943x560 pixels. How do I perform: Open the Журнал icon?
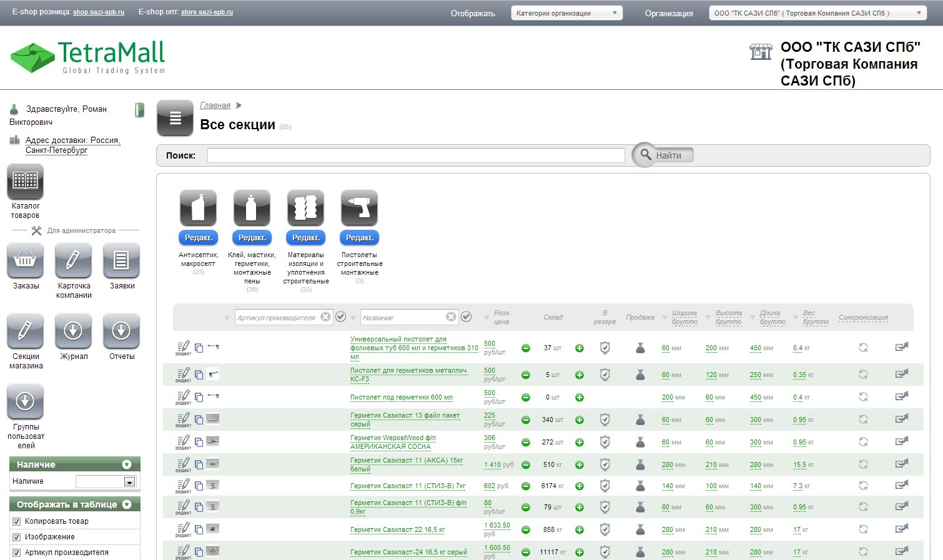pyautogui.click(x=73, y=331)
